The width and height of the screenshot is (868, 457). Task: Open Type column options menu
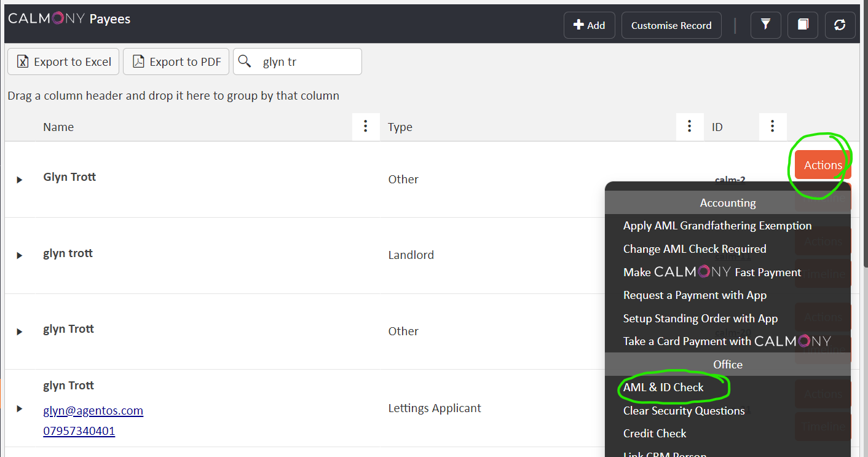pyautogui.click(x=690, y=127)
